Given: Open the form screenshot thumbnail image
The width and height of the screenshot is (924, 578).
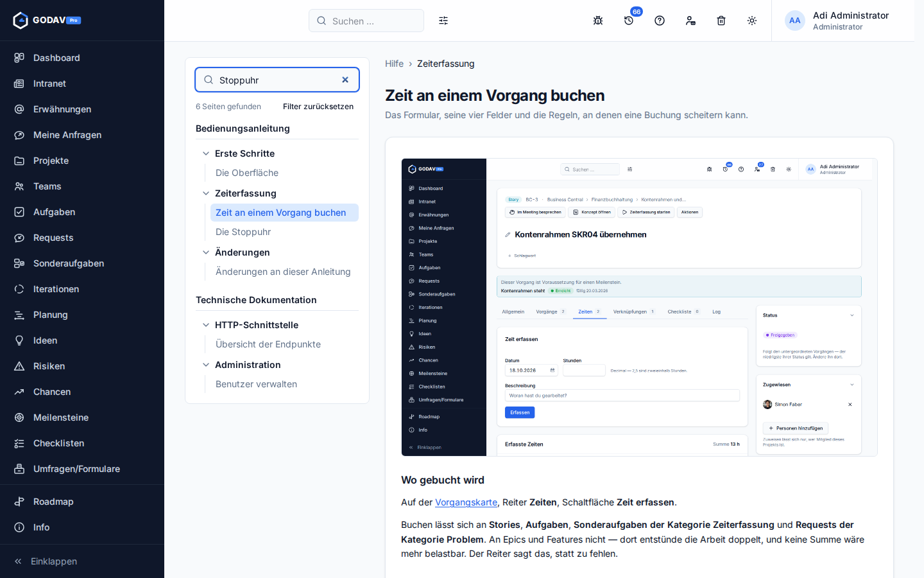Looking at the screenshot, I should pyautogui.click(x=639, y=307).
